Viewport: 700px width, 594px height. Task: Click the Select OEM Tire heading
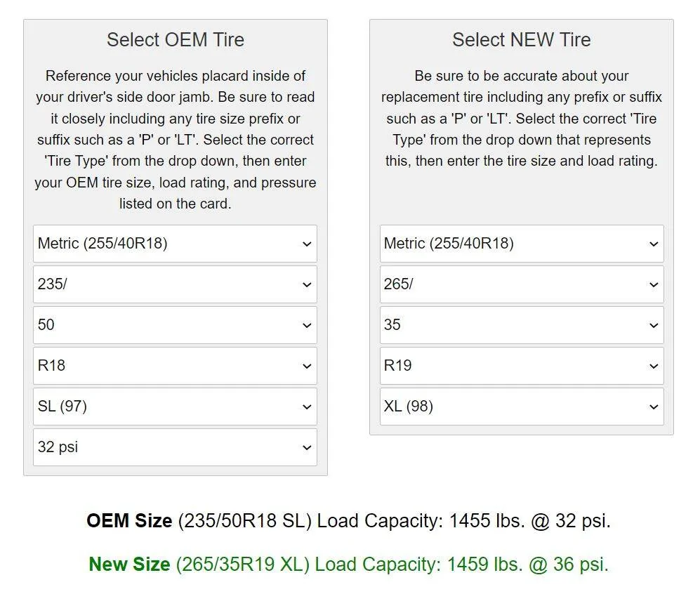(176, 40)
